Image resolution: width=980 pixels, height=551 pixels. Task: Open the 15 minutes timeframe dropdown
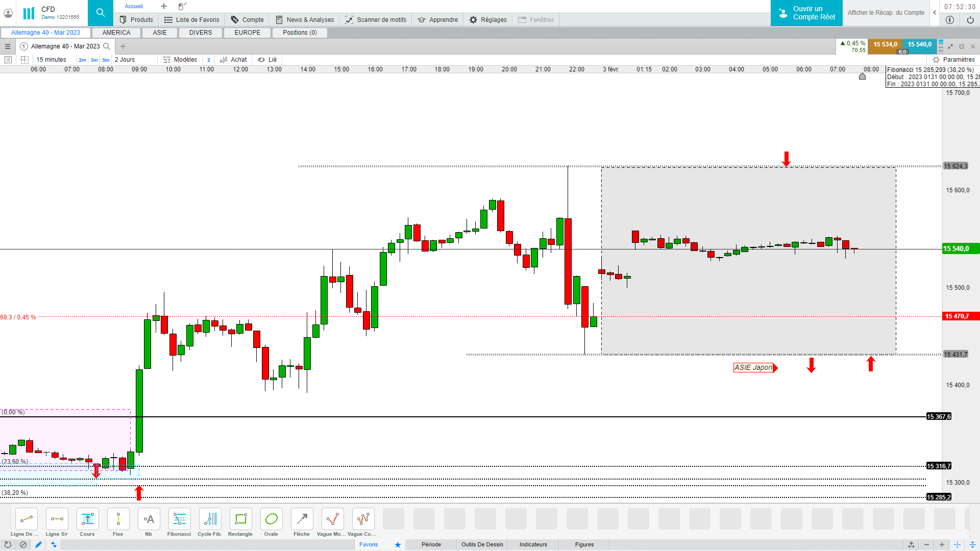[x=51, y=60]
